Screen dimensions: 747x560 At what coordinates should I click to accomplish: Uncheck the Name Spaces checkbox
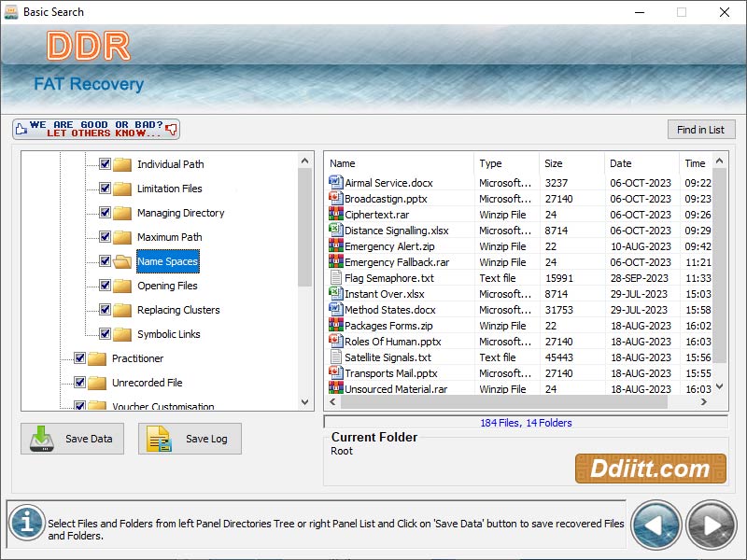[105, 261]
